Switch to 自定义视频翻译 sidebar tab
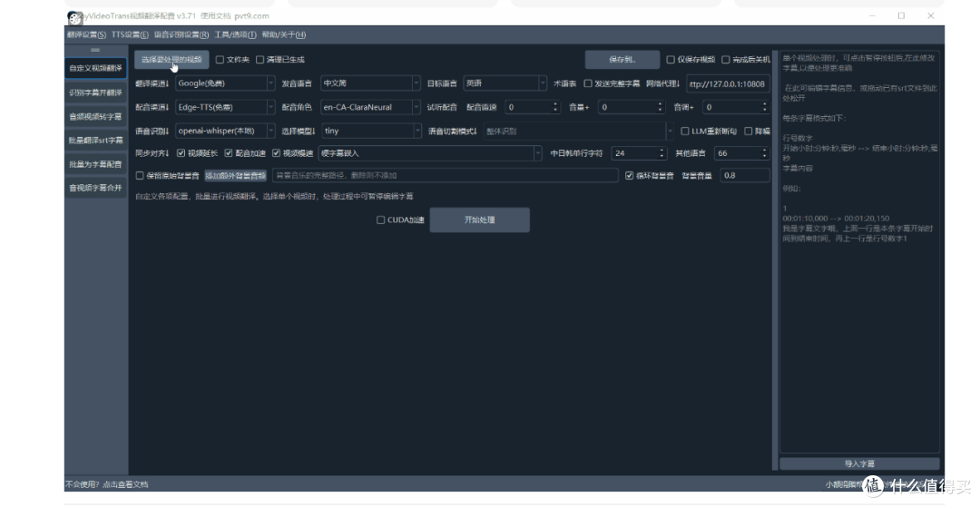The height and width of the screenshot is (507, 980). 95,68
